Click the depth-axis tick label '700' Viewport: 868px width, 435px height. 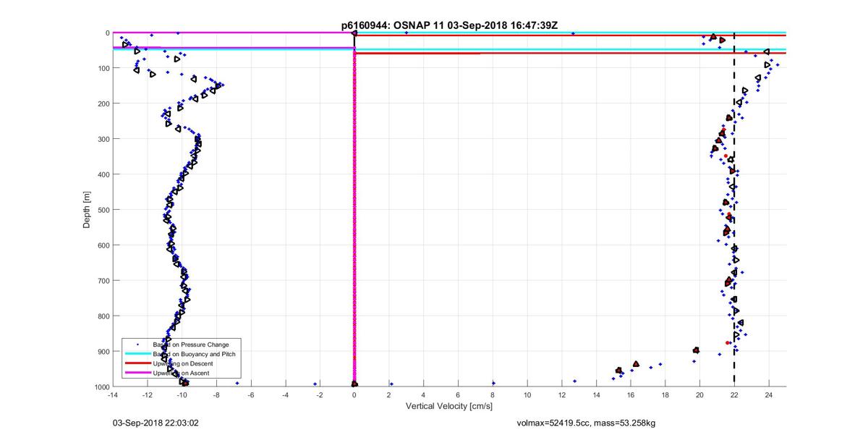pyautogui.click(x=103, y=281)
